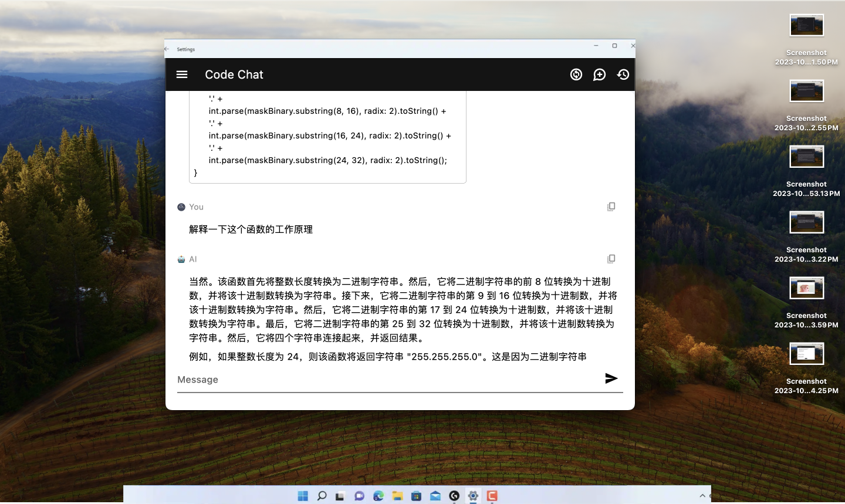The height and width of the screenshot is (504, 845).
Task: Click Settings gear taskbar icon
Action: coord(473,496)
